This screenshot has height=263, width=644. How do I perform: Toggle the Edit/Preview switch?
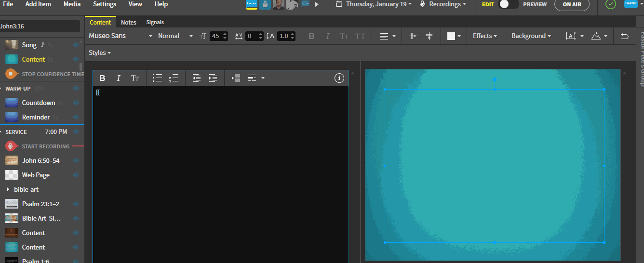pyautogui.click(x=508, y=4)
